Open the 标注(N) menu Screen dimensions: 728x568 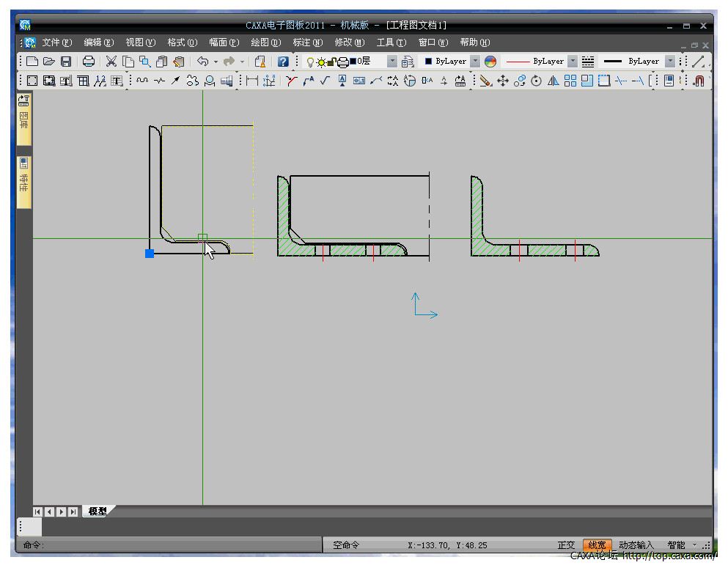pos(308,43)
